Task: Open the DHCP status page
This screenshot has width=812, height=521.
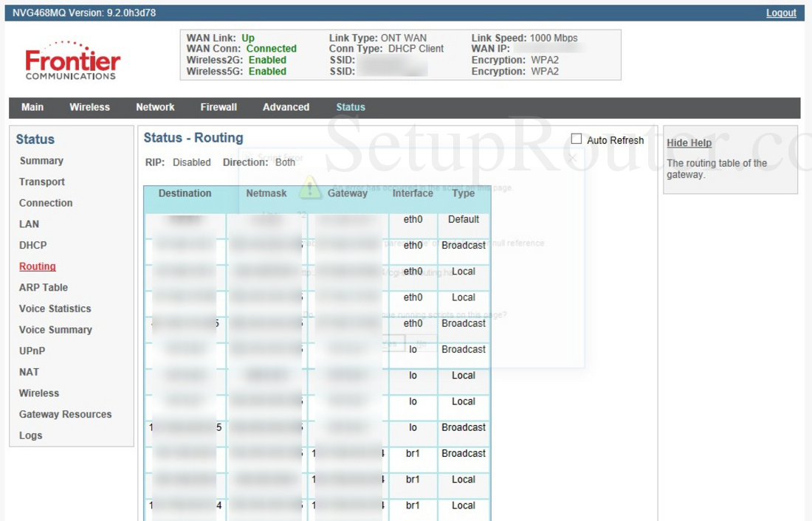Action: (32, 245)
